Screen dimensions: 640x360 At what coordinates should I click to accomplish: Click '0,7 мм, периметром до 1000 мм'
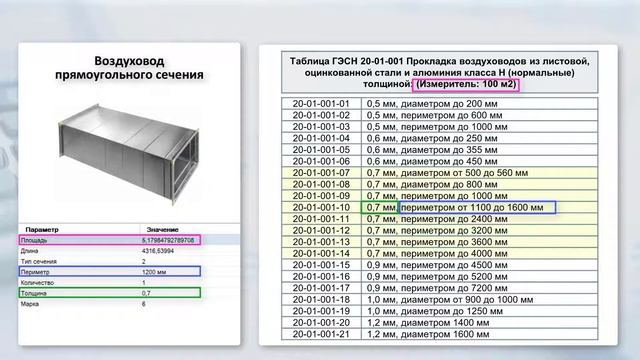[x=437, y=196]
